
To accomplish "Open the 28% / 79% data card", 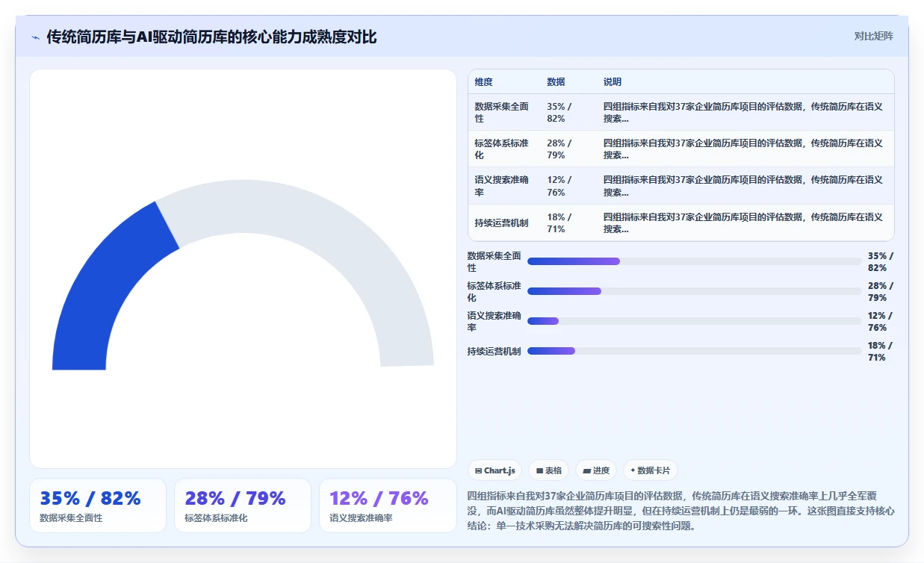I will (243, 506).
